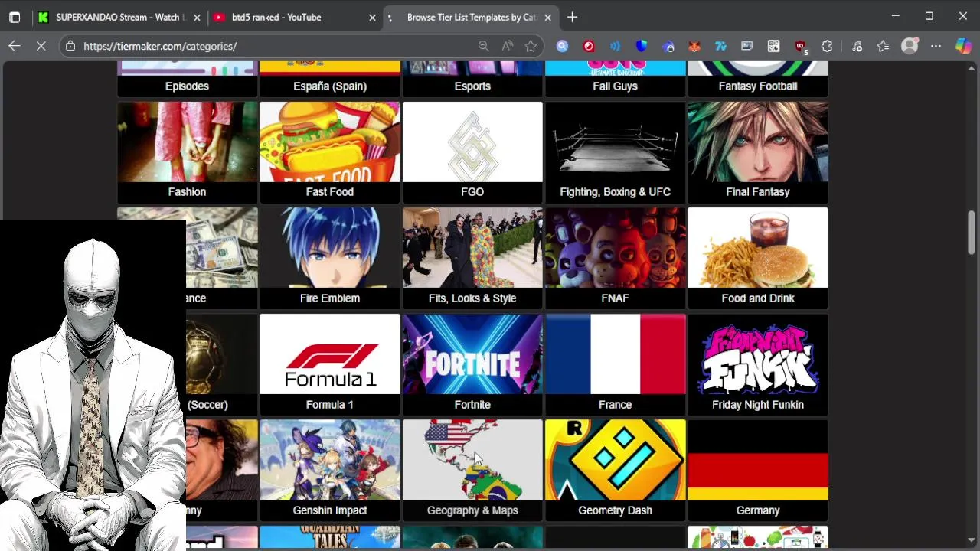Open the Fantasy Football category
The width and height of the screenshot is (980, 551).
758,79
